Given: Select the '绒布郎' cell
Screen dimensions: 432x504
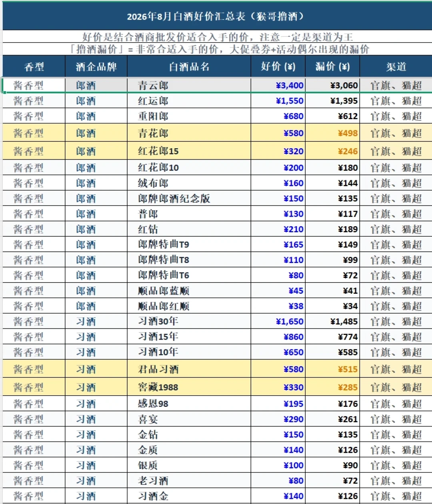Looking at the screenshot, I should pyautogui.click(x=189, y=183).
